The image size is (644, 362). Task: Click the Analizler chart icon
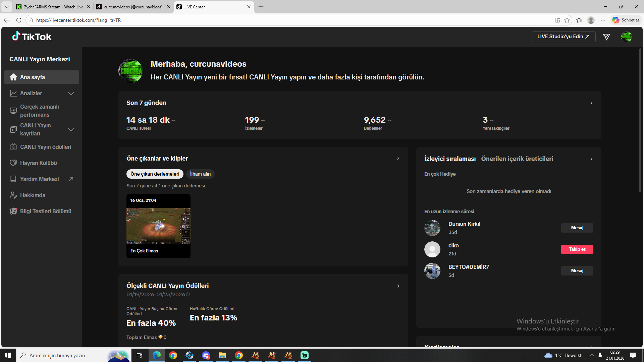(x=13, y=93)
